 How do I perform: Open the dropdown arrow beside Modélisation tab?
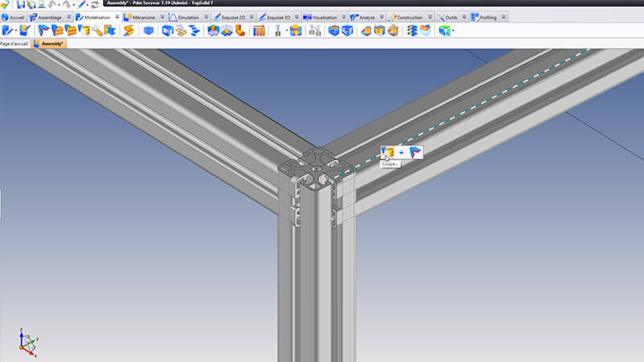[117, 17]
